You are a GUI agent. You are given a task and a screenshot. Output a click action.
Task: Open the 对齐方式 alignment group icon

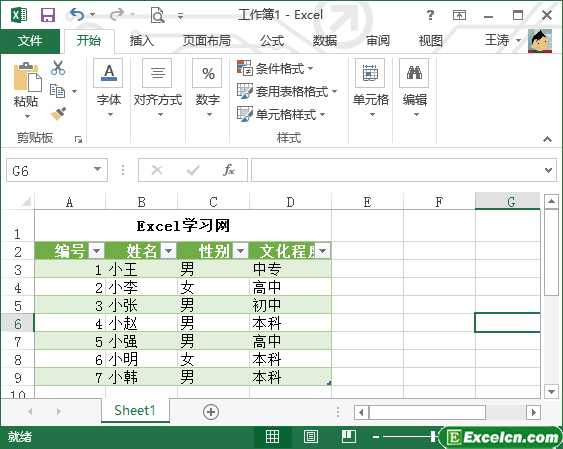click(157, 73)
